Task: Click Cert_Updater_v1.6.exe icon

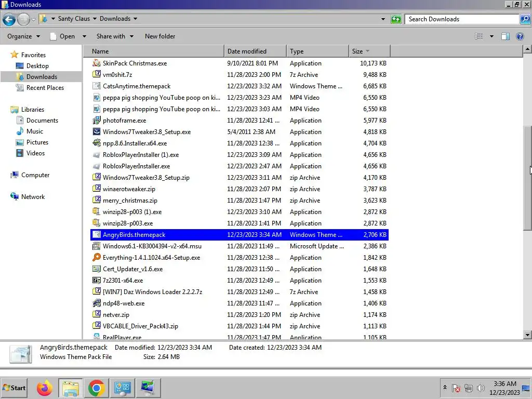Action: click(97, 269)
